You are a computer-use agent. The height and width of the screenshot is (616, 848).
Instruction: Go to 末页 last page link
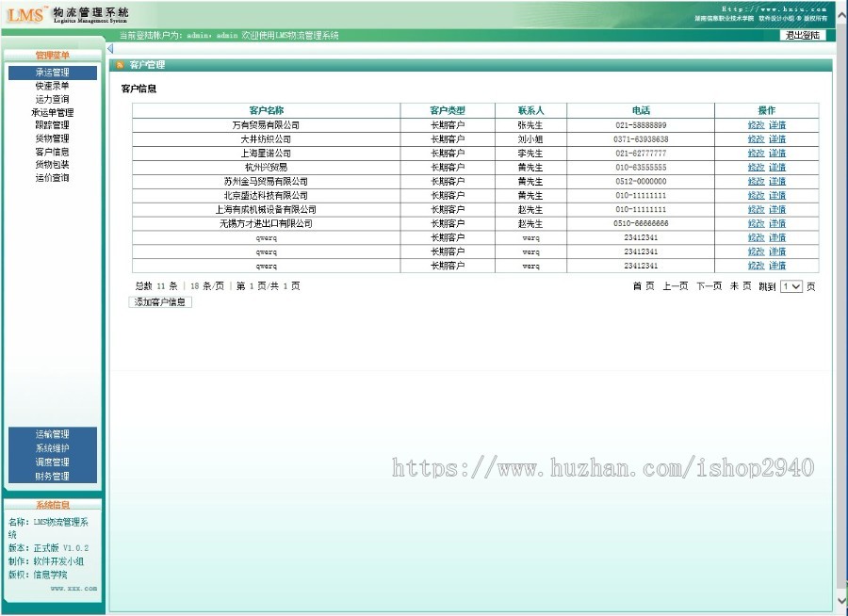pos(741,286)
